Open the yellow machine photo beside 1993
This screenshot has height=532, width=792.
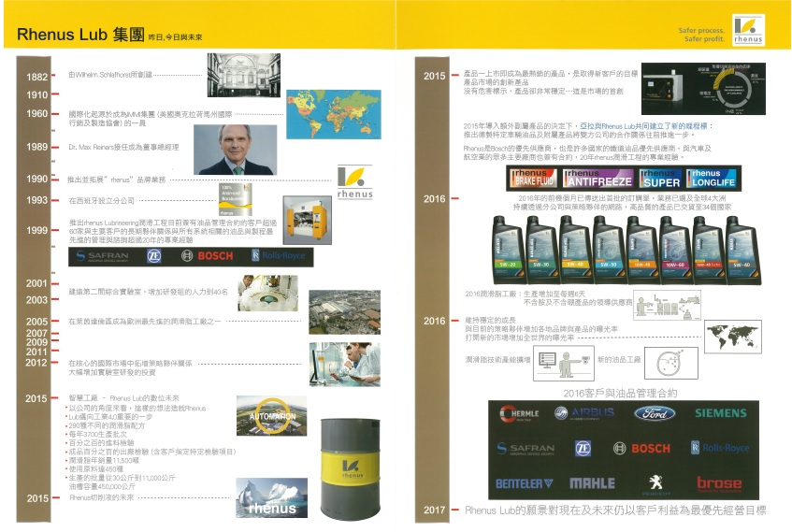click(x=307, y=221)
